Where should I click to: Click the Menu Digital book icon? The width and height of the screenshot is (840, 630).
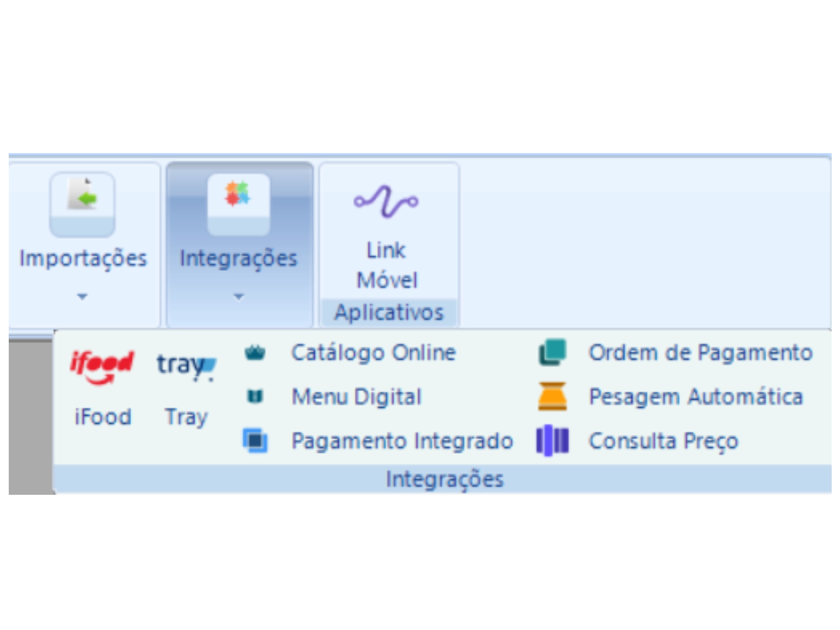pyautogui.click(x=255, y=396)
